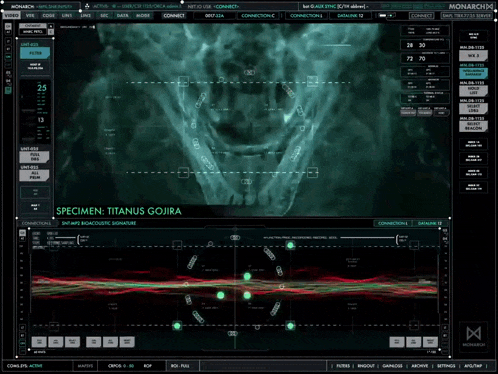Image resolution: width=498 pixels, height=374 pixels.
Task: Open the DATA tab
Action: tap(122, 15)
